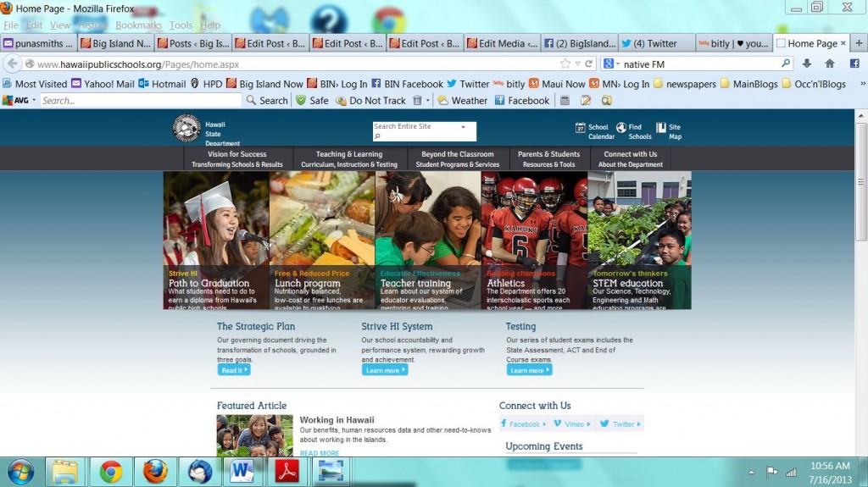This screenshot has height=487, width=868.
Task: Open newspapers bookmark folder
Action: 685,84
